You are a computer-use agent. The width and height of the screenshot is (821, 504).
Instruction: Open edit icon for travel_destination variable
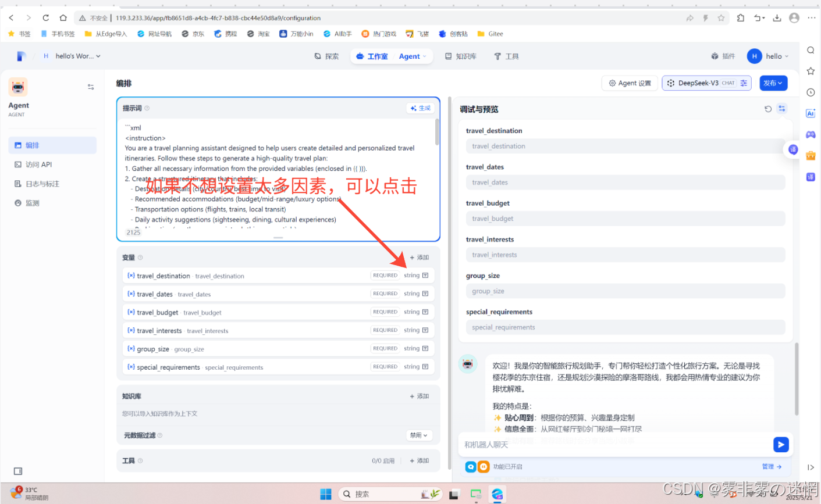tap(425, 276)
